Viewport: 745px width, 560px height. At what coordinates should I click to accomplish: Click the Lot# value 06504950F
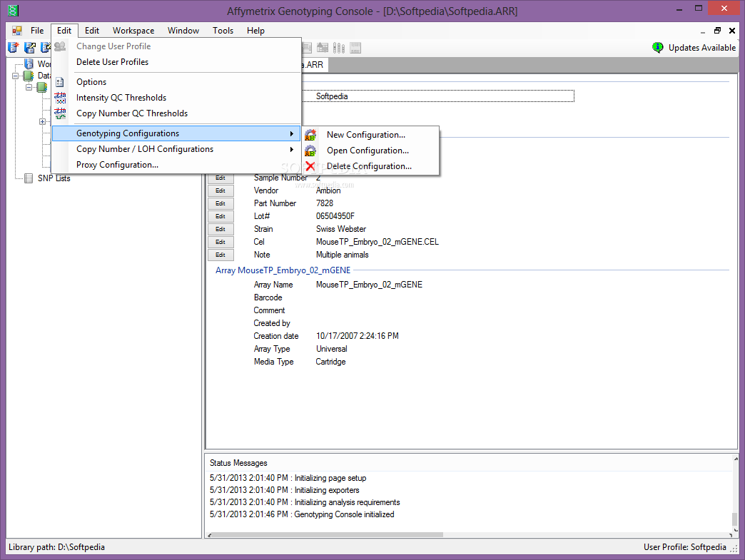pyautogui.click(x=335, y=216)
